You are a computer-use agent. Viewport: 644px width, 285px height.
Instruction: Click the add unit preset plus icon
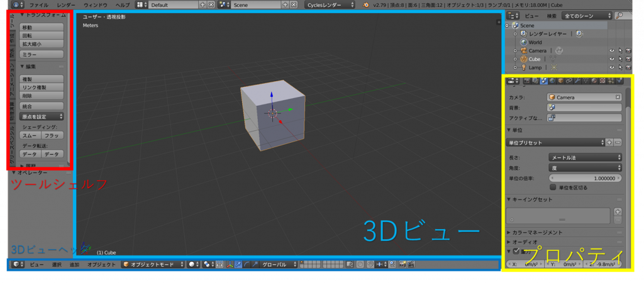609,143
